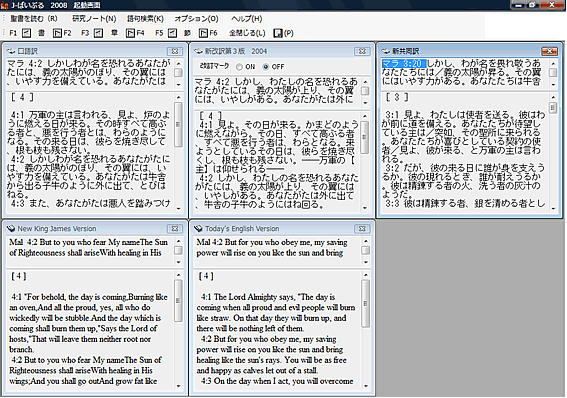This screenshot has height=398, width=567.
Task: Click NKJV verse 4:1 'For behold' text
Action: point(89,323)
